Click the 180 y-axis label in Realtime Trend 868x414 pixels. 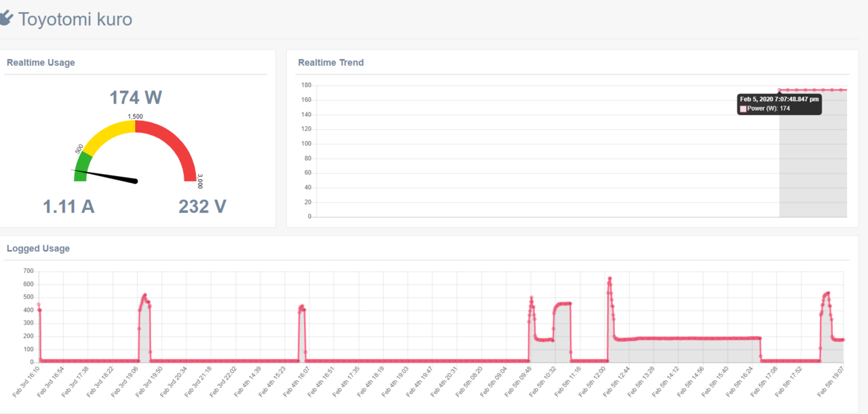306,85
